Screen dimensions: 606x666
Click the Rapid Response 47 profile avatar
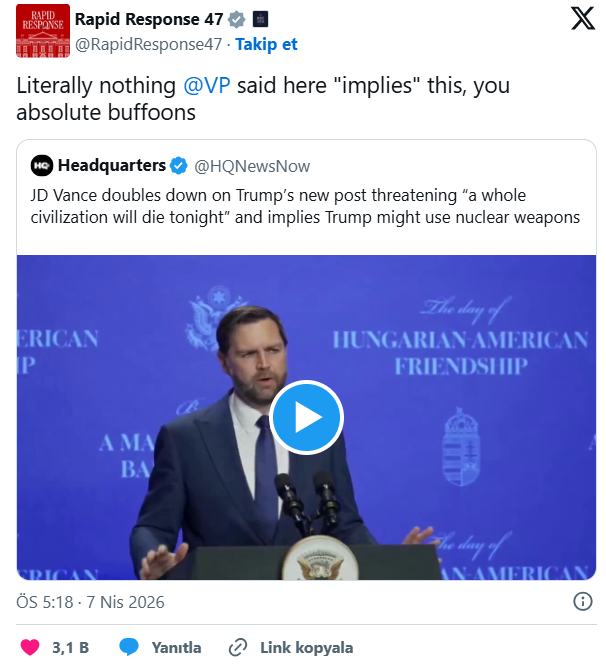tap(43, 31)
